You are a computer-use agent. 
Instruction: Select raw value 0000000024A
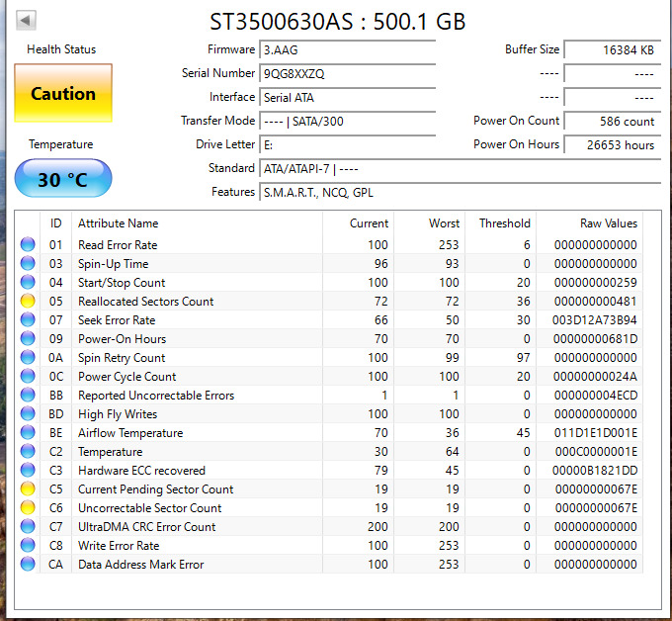tap(595, 377)
